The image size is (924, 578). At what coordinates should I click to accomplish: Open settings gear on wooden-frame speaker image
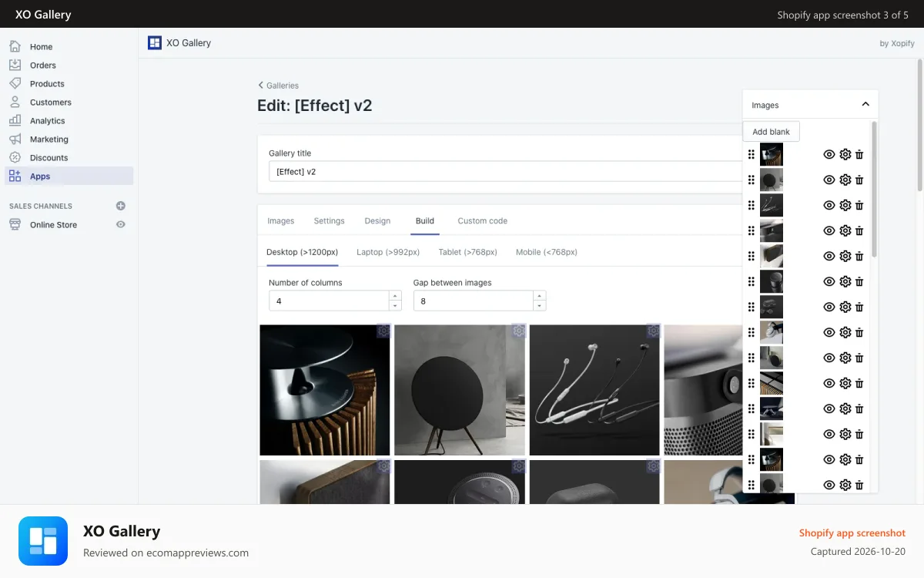(x=383, y=466)
